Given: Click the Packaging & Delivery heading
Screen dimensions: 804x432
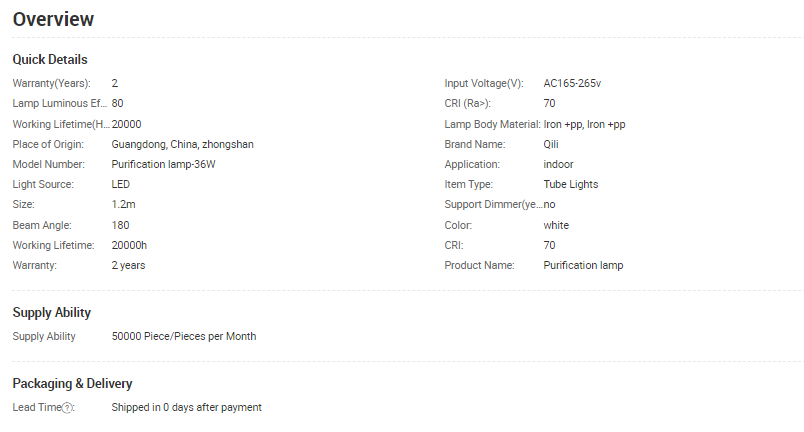Looking at the screenshot, I should (72, 384).
